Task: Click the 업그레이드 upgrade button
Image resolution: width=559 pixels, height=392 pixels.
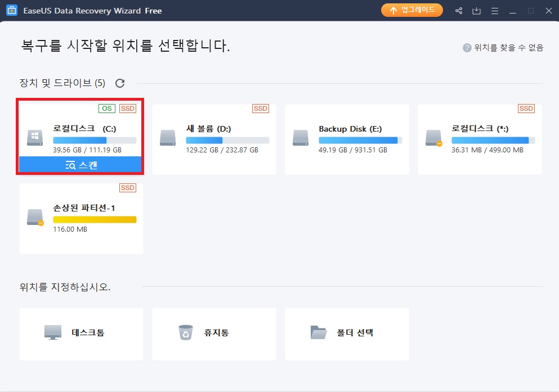Action: [412, 10]
